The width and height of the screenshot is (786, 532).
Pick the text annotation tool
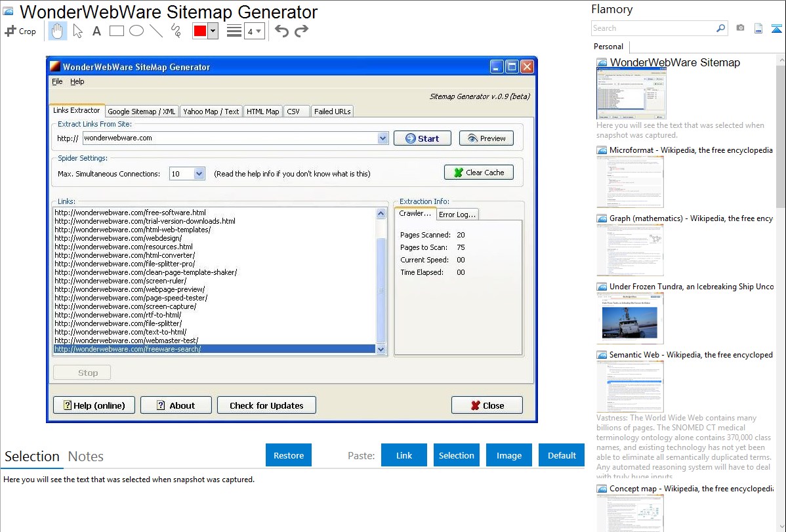coord(96,31)
